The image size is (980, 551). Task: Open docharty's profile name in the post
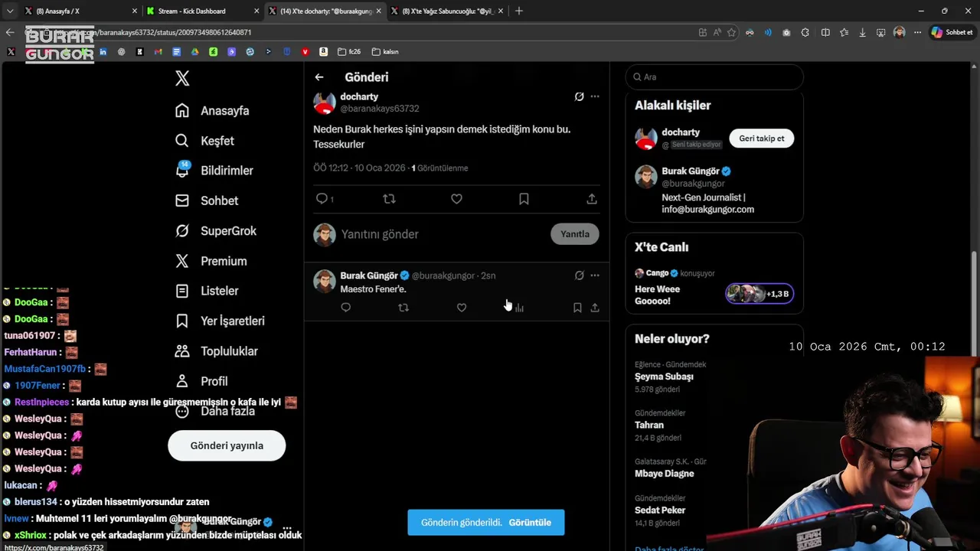(x=359, y=97)
